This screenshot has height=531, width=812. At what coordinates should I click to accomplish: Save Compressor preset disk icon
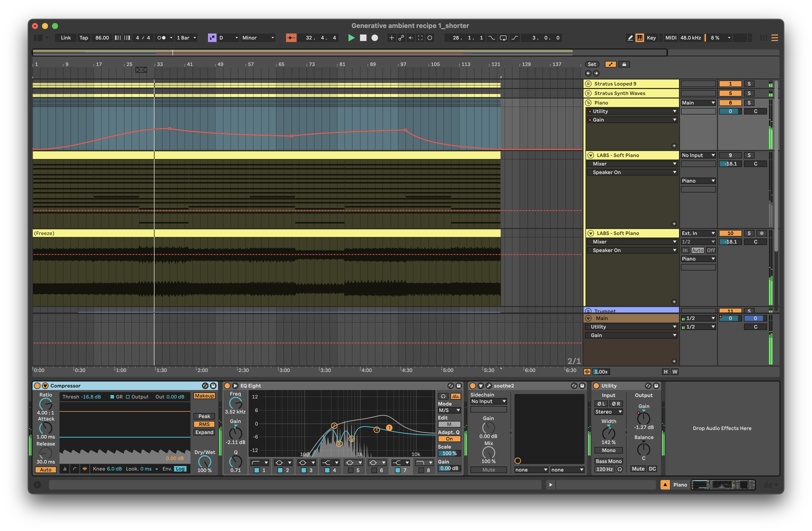[213, 385]
